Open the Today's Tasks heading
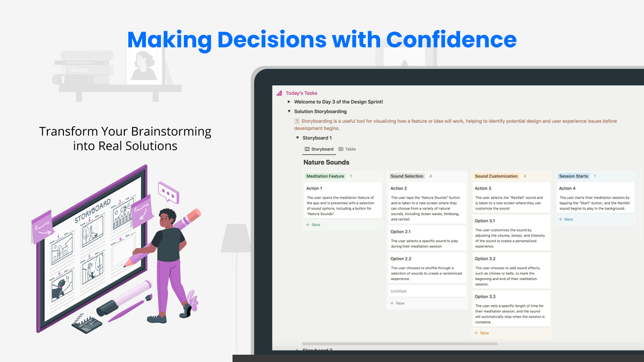Viewport: 644px width, 362px height. tap(301, 93)
